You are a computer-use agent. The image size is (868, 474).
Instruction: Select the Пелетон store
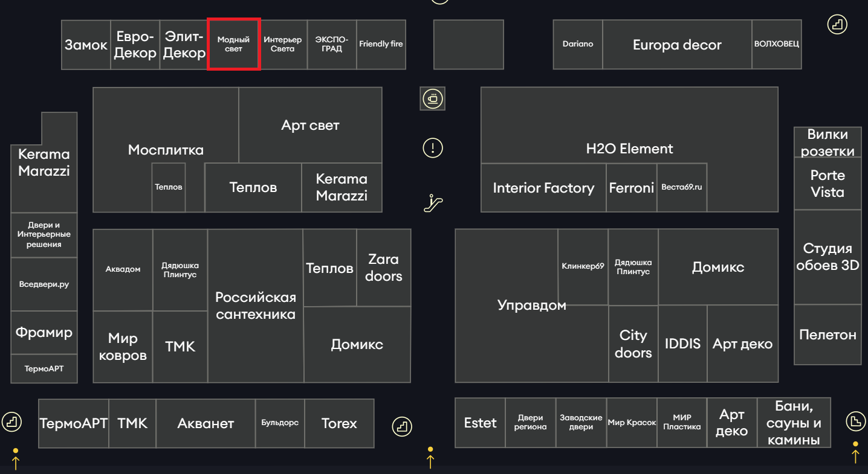click(828, 335)
